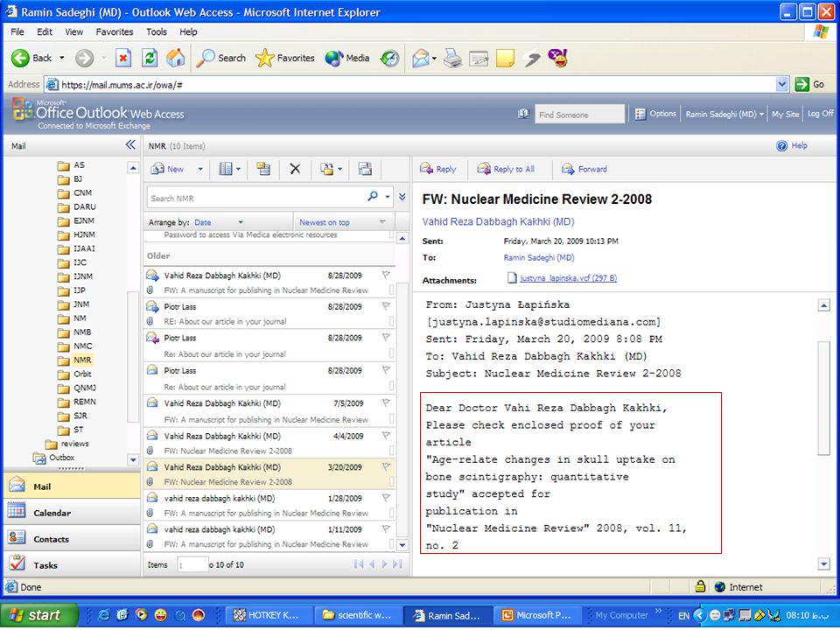Go to the first page of items
Screen dimensions: 840x630
tap(359, 564)
